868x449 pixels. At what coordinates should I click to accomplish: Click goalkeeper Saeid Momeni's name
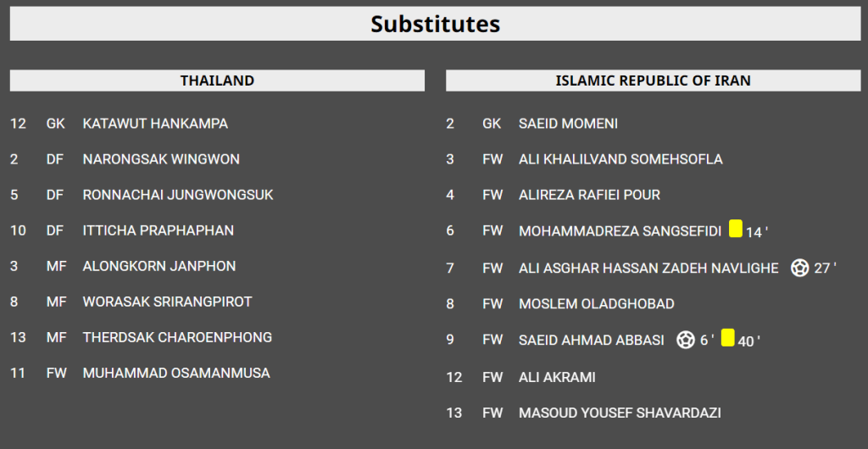(x=568, y=124)
